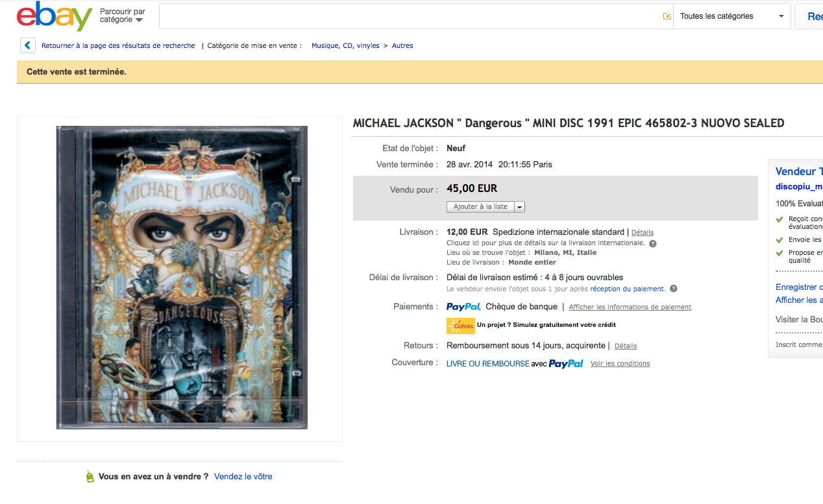Open the Autres breadcrumb category
Image resolution: width=823 pixels, height=504 pixels.
[x=402, y=45]
